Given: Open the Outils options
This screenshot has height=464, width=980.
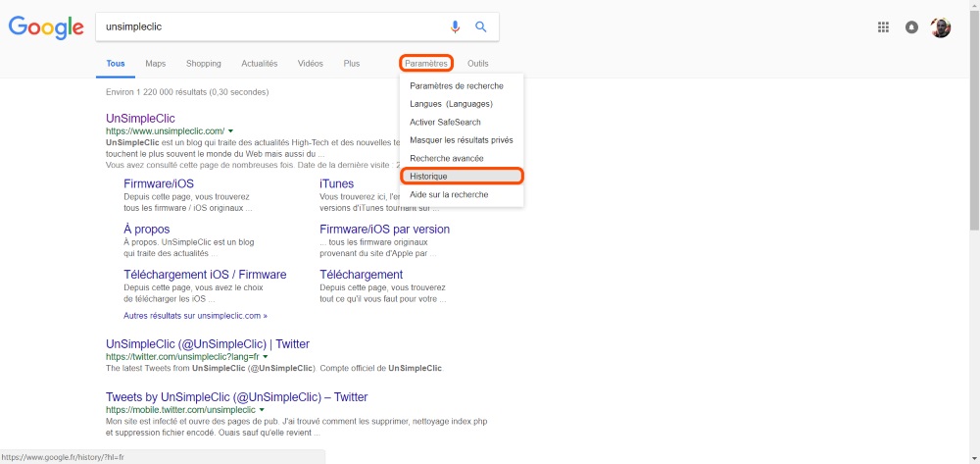Looking at the screenshot, I should pyautogui.click(x=478, y=64).
